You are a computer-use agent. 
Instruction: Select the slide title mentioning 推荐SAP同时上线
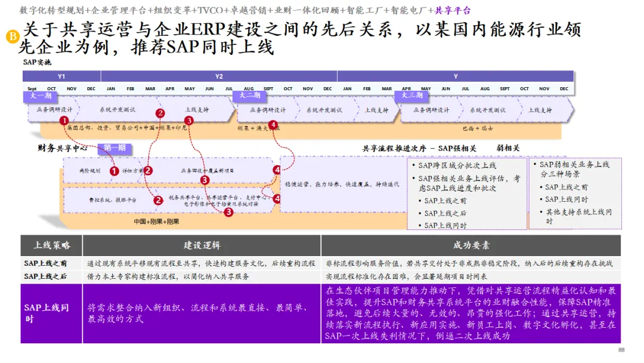coord(300,38)
